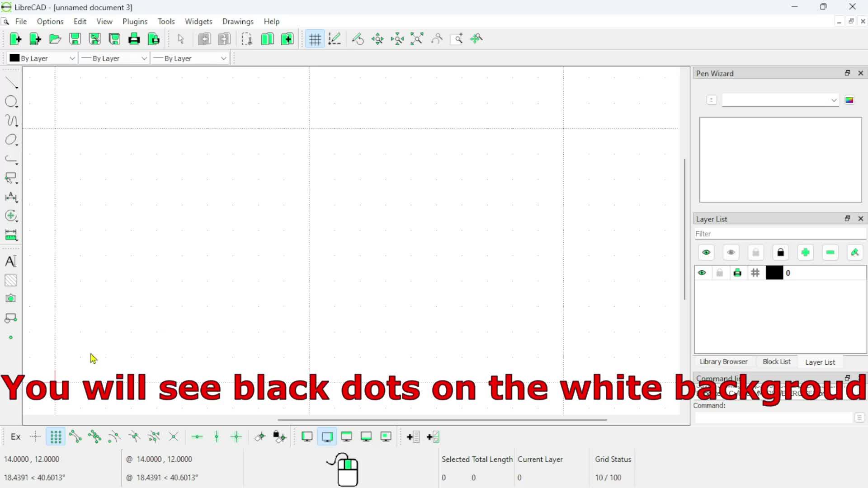The height and width of the screenshot is (488, 868).
Task: Select the Line tool in left toolbar
Action: pyautogui.click(x=11, y=83)
